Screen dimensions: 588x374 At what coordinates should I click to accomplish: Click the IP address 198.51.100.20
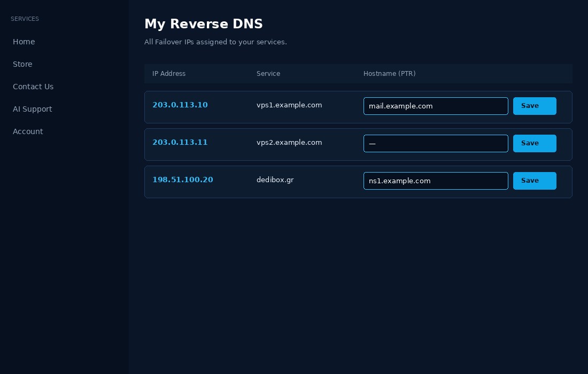183,180
